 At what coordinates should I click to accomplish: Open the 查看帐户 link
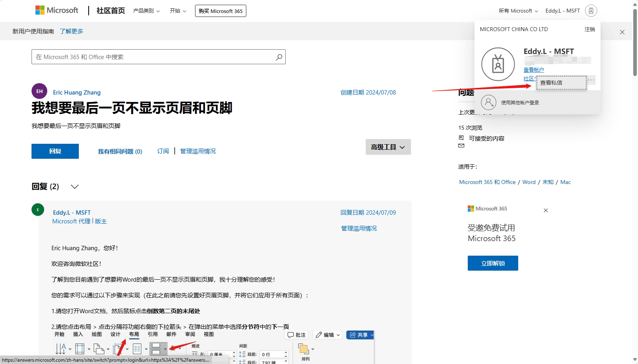point(534,70)
